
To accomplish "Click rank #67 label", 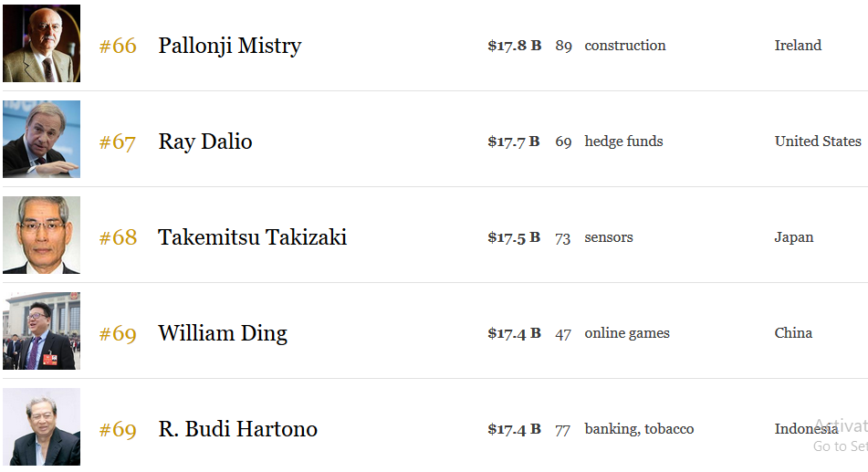I will pyautogui.click(x=118, y=142).
